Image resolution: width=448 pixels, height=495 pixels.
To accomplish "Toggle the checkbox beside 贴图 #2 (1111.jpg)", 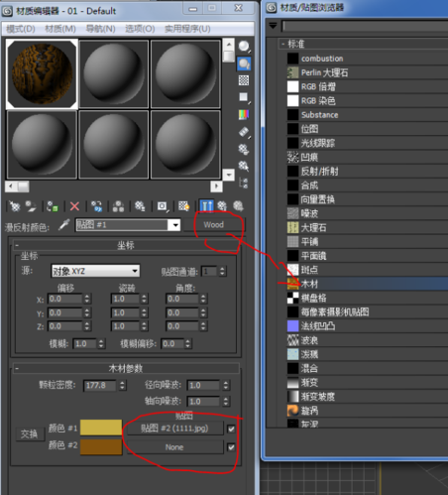I will 231,429.
